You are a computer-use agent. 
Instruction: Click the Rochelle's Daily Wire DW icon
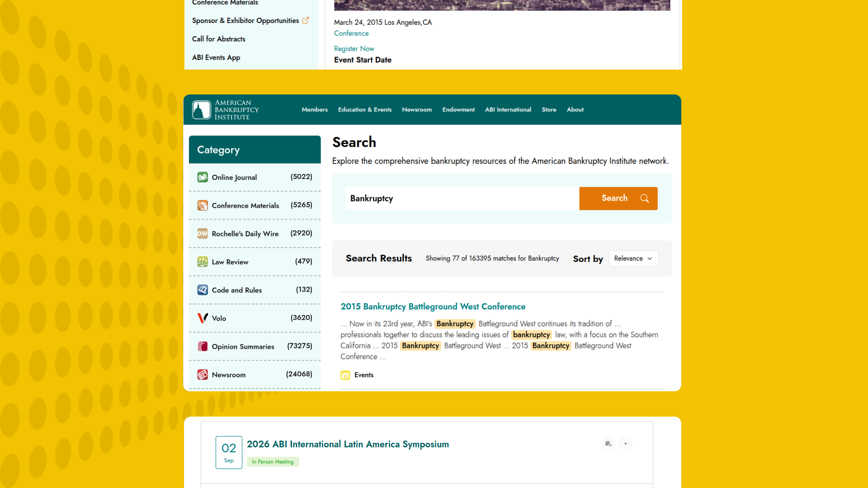(203, 234)
